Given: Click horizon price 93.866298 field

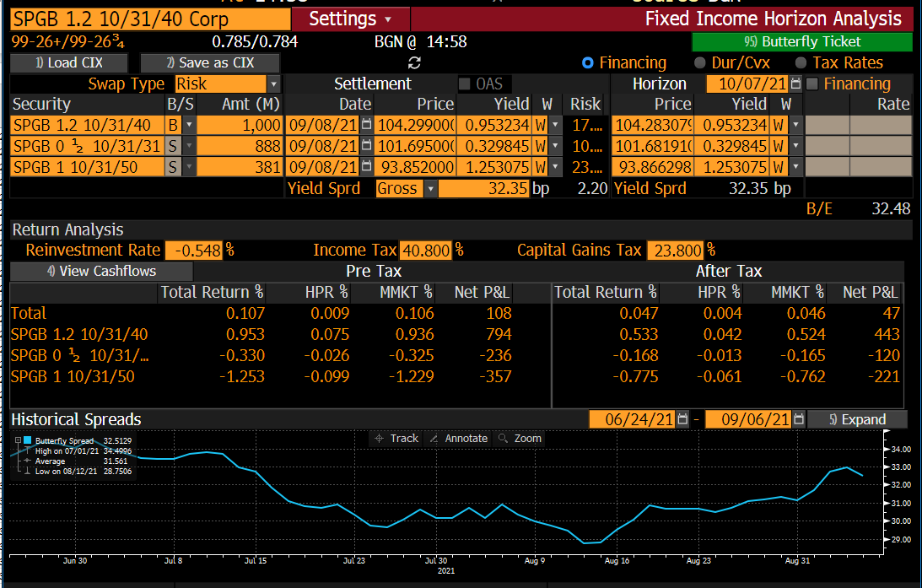Looking at the screenshot, I should click(653, 168).
